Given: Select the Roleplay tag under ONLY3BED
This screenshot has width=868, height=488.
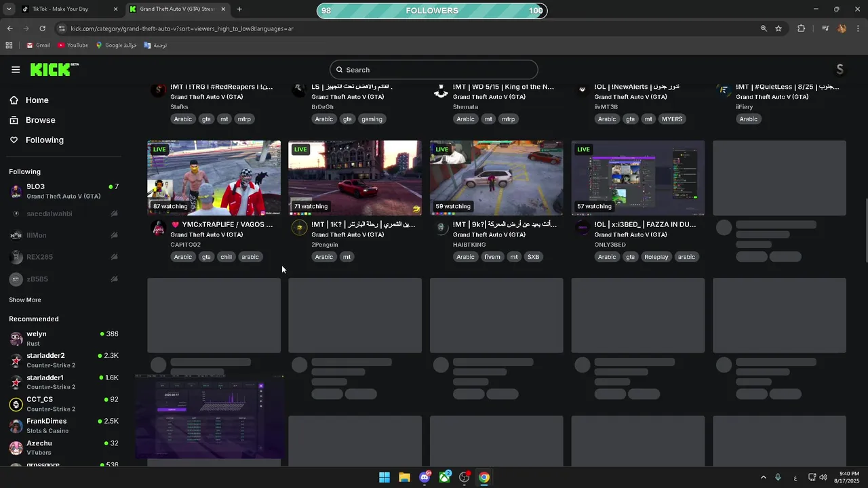Looking at the screenshot, I should (656, 257).
